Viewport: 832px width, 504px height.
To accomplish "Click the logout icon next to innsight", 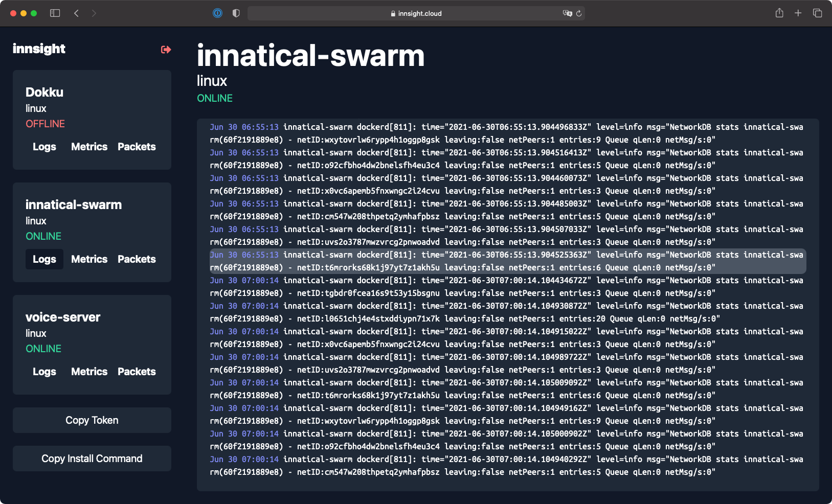I will tap(166, 50).
